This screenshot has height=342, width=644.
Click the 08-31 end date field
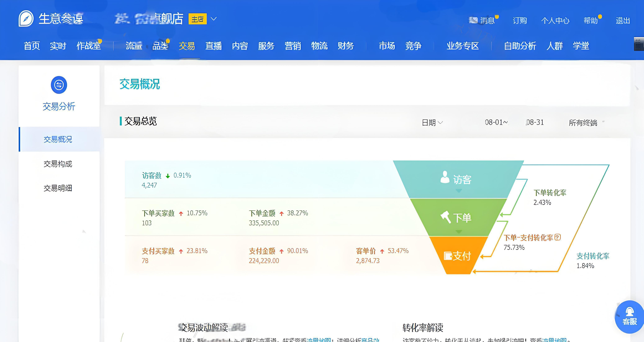[x=535, y=122]
